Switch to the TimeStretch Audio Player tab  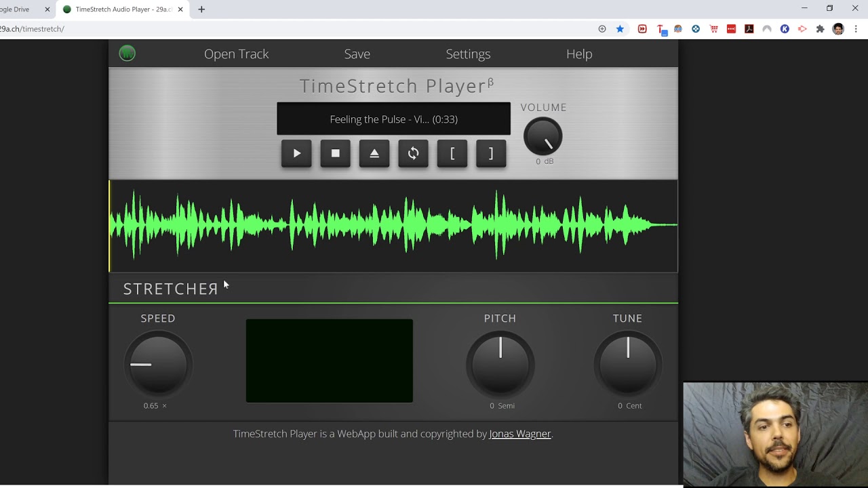tap(122, 9)
